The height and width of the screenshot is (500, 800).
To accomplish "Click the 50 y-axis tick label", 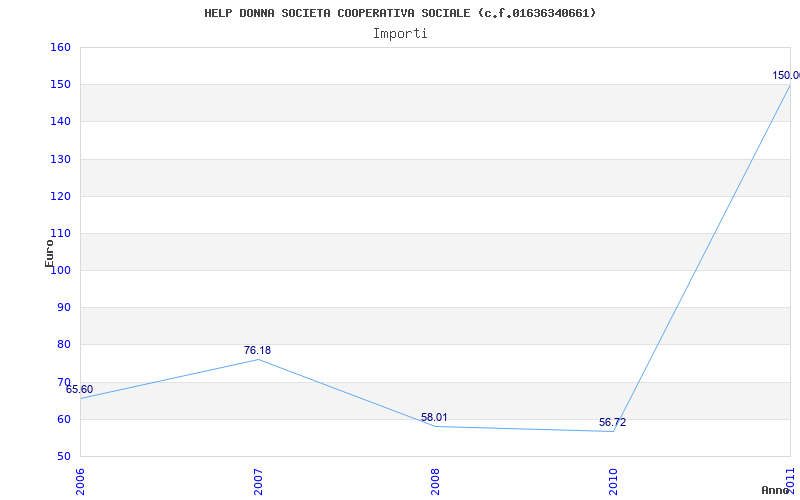I will (64, 457).
